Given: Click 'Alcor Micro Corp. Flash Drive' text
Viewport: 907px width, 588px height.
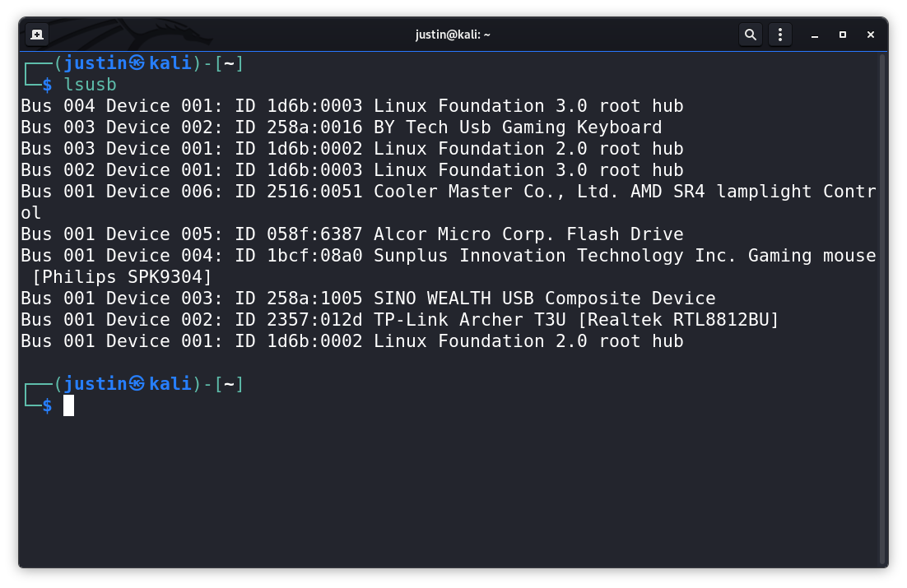Looking at the screenshot, I should tap(528, 234).
